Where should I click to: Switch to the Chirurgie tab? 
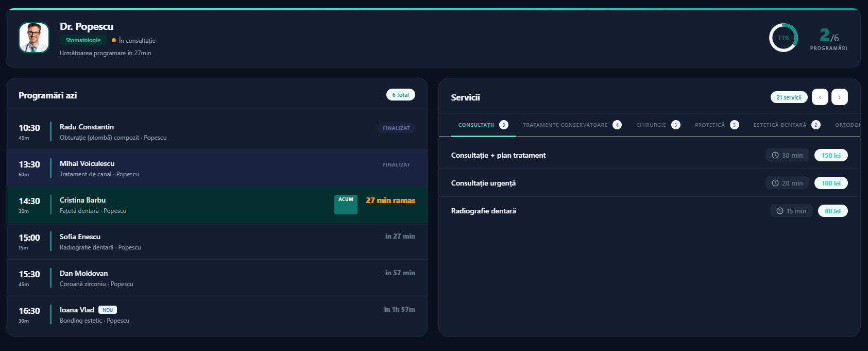click(658, 125)
